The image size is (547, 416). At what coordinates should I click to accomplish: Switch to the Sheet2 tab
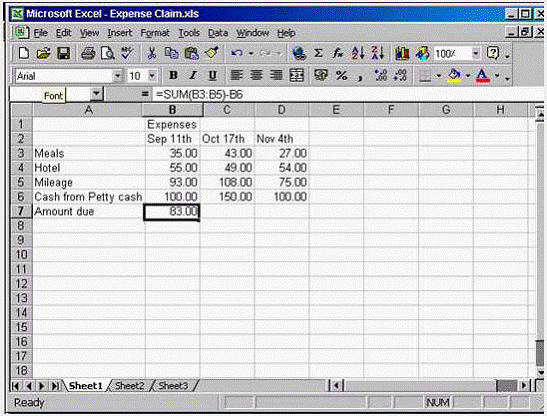(x=129, y=386)
